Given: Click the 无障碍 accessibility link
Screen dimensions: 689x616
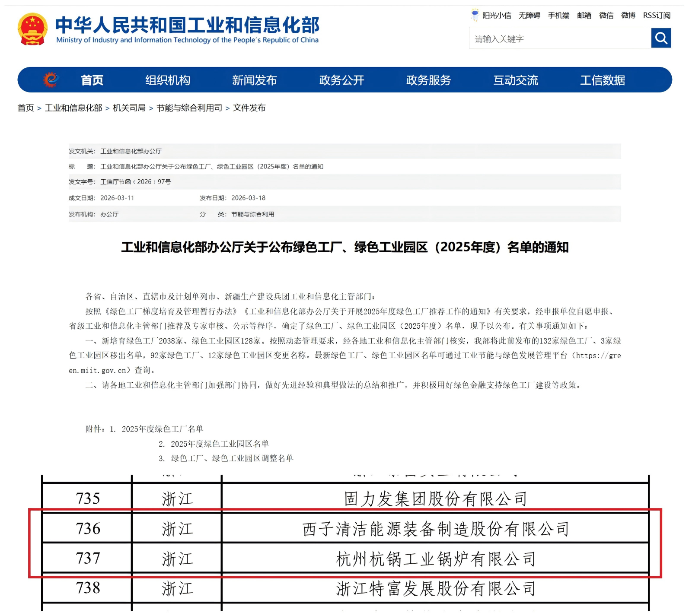Looking at the screenshot, I should pyautogui.click(x=529, y=16).
